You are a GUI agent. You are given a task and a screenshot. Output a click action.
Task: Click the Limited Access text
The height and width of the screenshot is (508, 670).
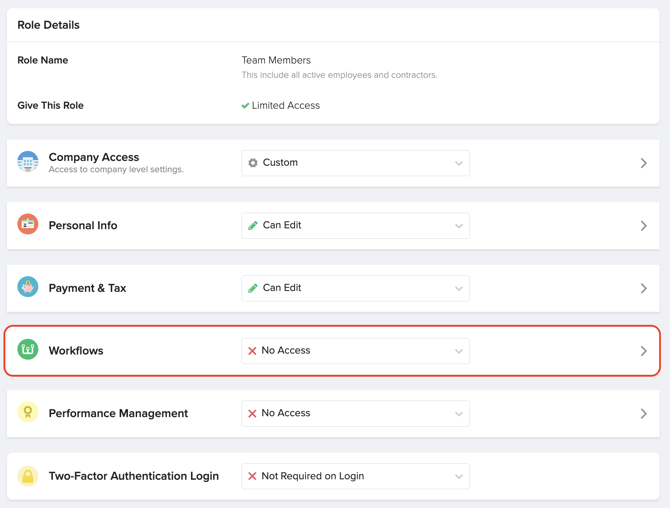point(286,106)
